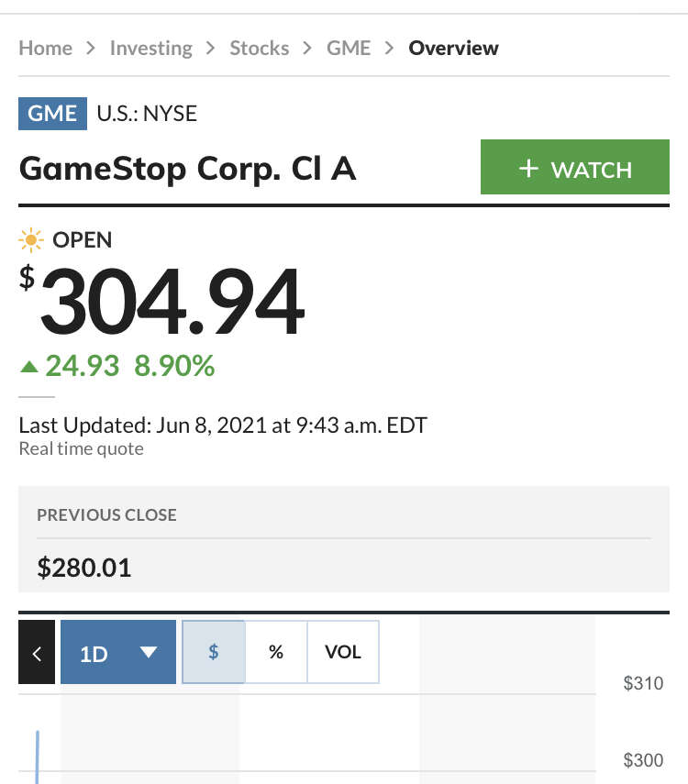
Task: Click the Overview breadcrumb item
Action: click(453, 48)
